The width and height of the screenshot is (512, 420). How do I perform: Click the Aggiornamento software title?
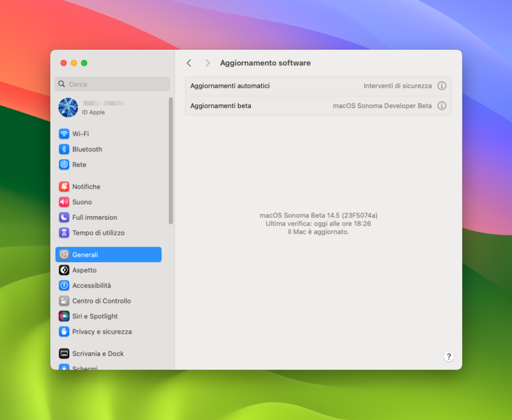pos(265,63)
